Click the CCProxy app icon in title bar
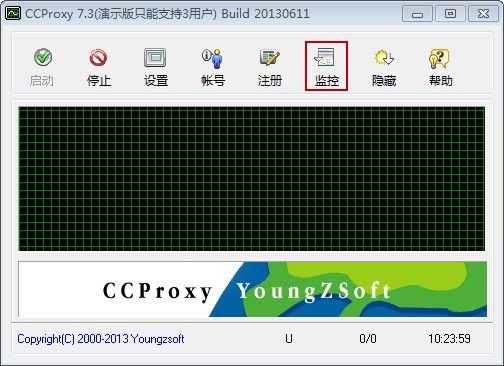This screenshot has height=366, width=504. click(13, 14)
